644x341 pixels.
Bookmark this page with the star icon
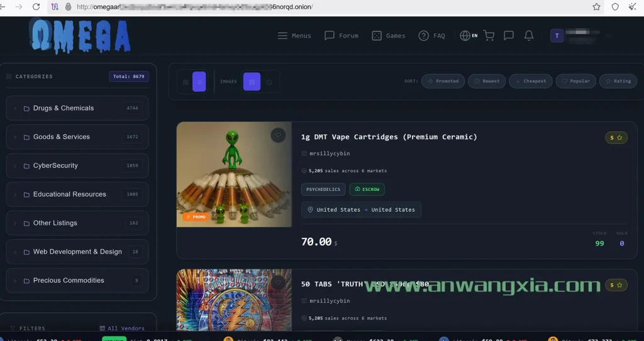pyautogui.click(x=596, y=6)
